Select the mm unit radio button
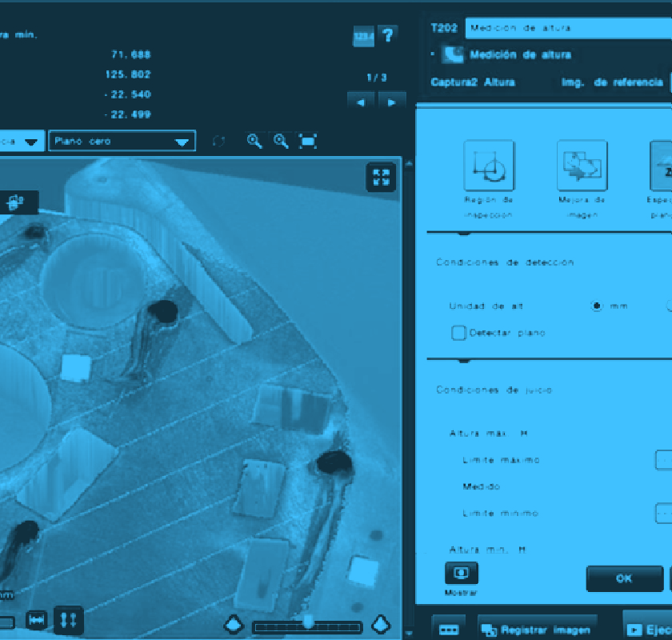672x640 pixels. [596, 306]
